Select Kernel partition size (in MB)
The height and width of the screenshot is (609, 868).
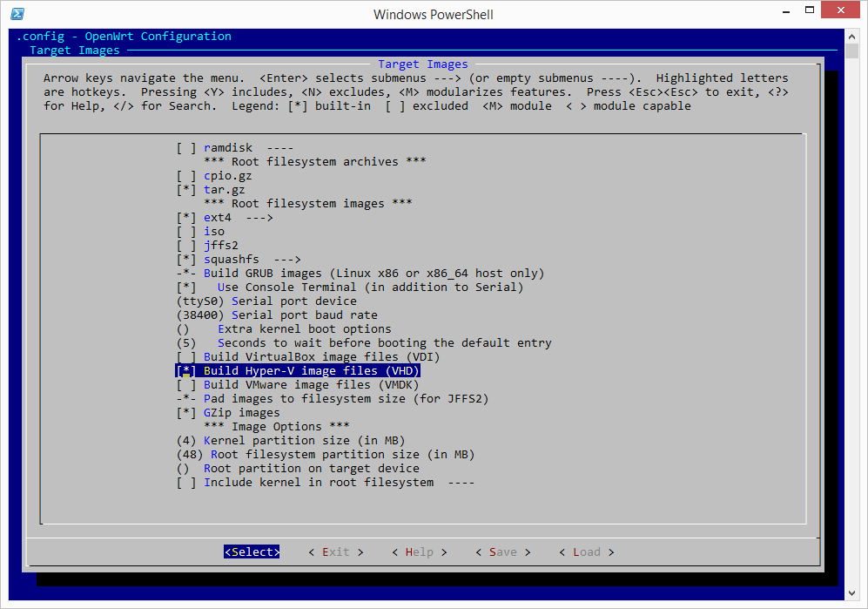(x=291, y=441)
